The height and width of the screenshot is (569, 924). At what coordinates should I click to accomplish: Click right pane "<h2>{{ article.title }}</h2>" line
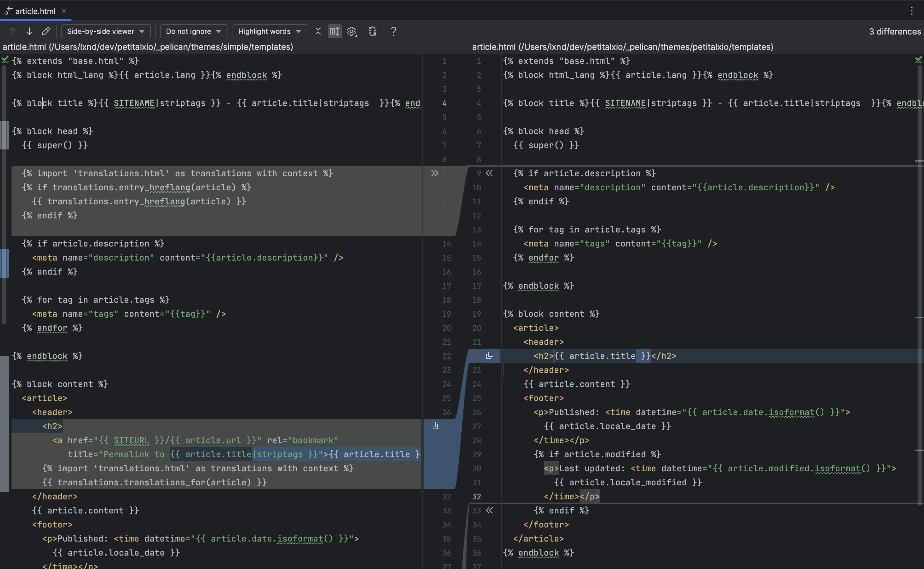[605, 356]
